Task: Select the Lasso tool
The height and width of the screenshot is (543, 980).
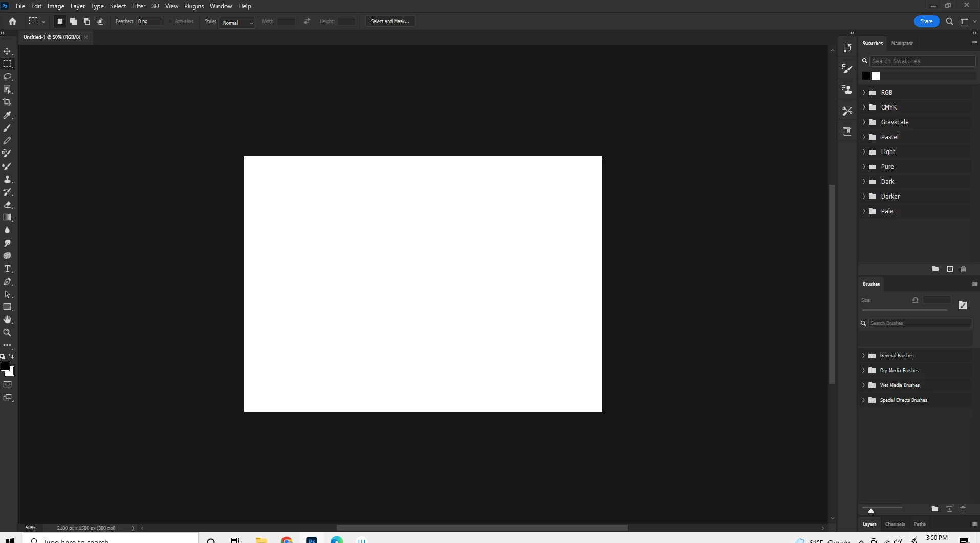Action: (7, 77)
